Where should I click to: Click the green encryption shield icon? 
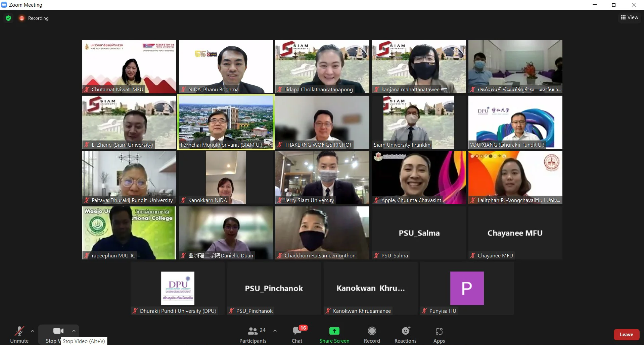click(x=8, y=18)
